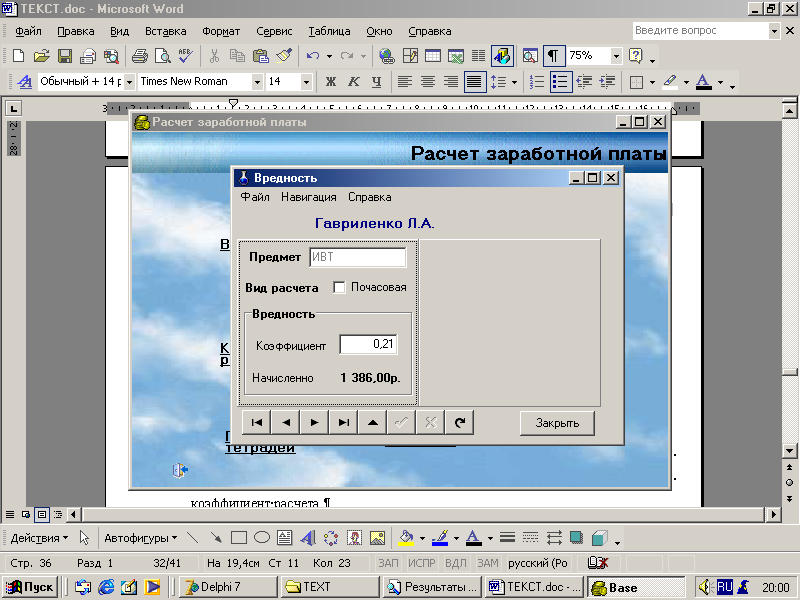Image resolution: width=800 pixels, height=600 pixels.
Task: Click the refresh data navigator button
Action: tap(460, 423)
